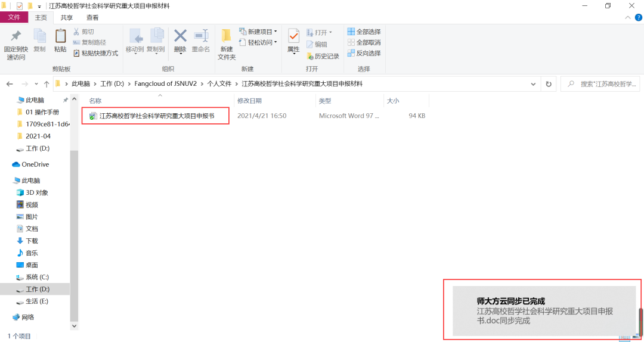Select 文档 in navigation pane
This screenshot has width=644, height=342.
pyautogui.click(x=27, y=229)
